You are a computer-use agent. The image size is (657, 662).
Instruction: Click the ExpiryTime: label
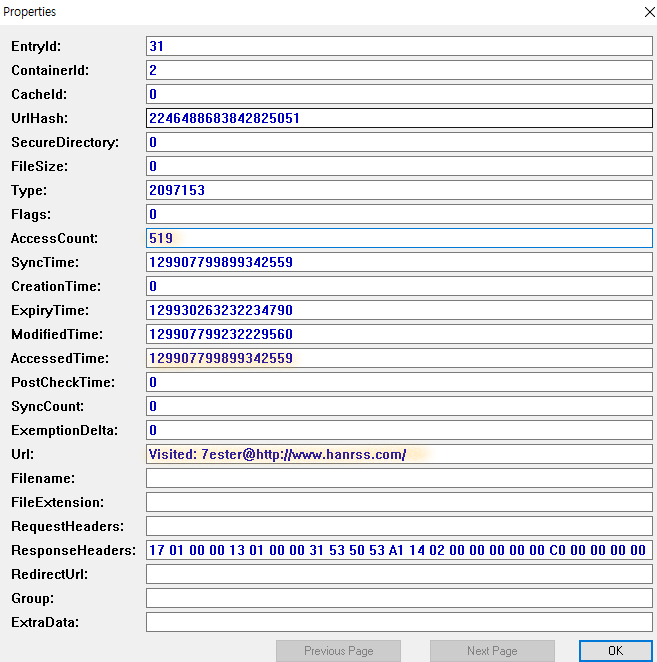click(50, 311)
